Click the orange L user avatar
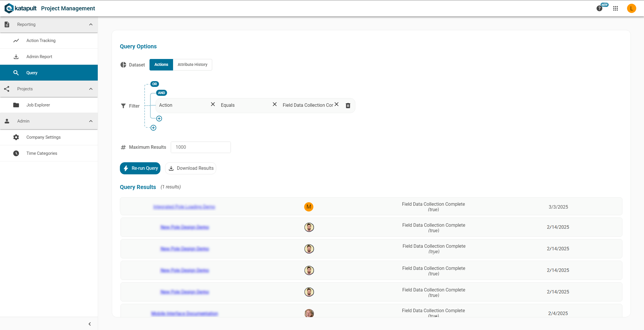644x330 pixels. 631,8
